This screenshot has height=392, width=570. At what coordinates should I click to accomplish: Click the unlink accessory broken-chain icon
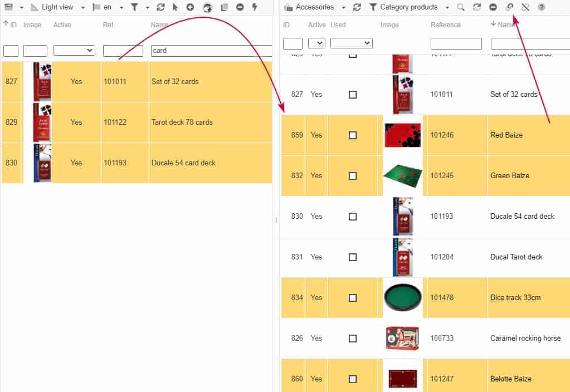click(525, 7)
